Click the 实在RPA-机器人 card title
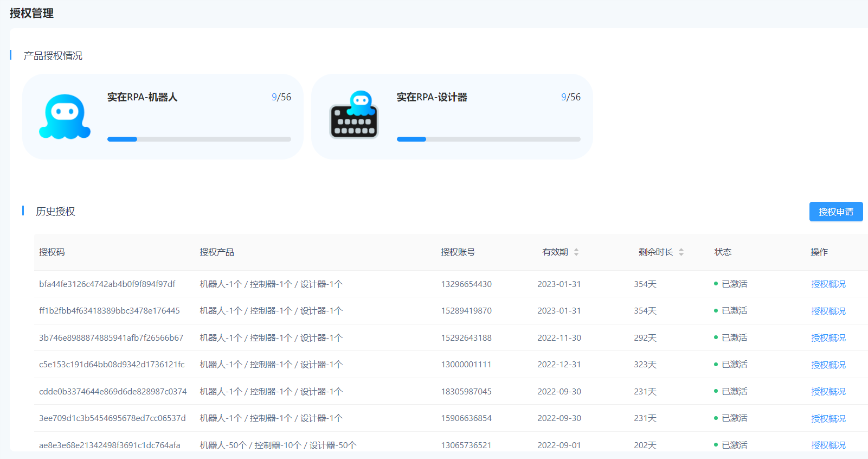Viewport: 868px width, 459px height. [142, 97]
